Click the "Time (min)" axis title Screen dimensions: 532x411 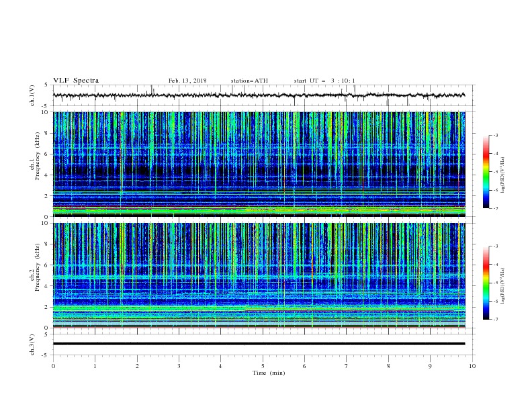pos(269,373)
